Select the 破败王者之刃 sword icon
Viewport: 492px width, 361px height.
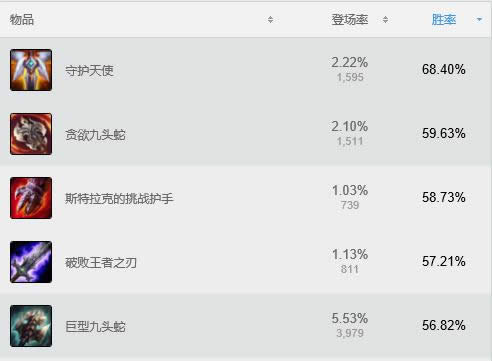point(31,262)
